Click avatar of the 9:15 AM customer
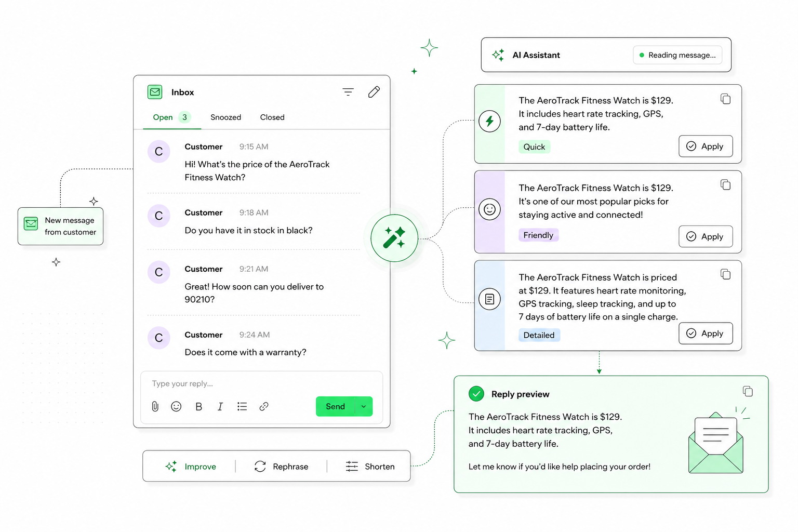The width and height of the screenshot is (798, 532). (159, 152)
